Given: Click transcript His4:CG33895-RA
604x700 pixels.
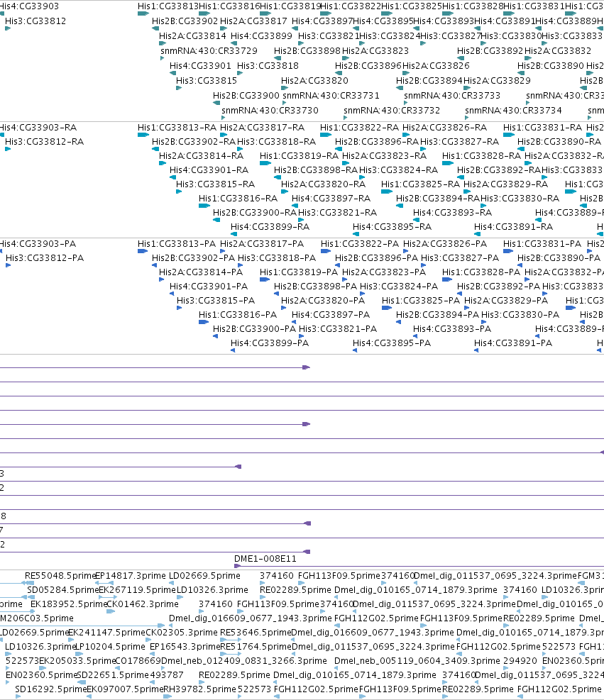Looking at the screenshot, I should [392, 226].
